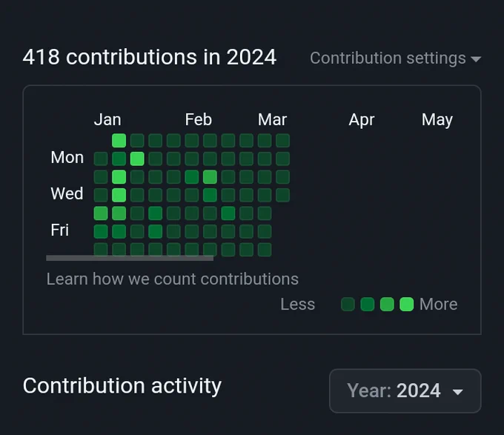Select the first cell in the Fri row
Viewport: 504px width, 435px height.
(101, 232)
